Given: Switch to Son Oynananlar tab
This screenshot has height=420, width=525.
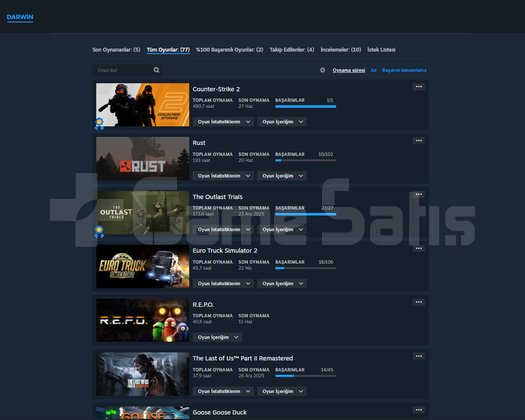Looking at the screenshot, I should coord(116,50).
